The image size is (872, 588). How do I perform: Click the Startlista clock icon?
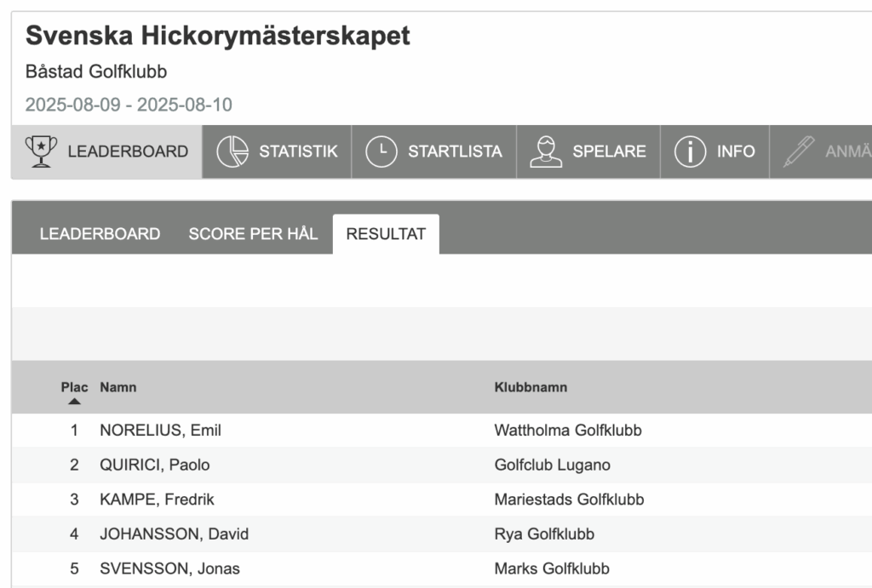tap(381, 151)
